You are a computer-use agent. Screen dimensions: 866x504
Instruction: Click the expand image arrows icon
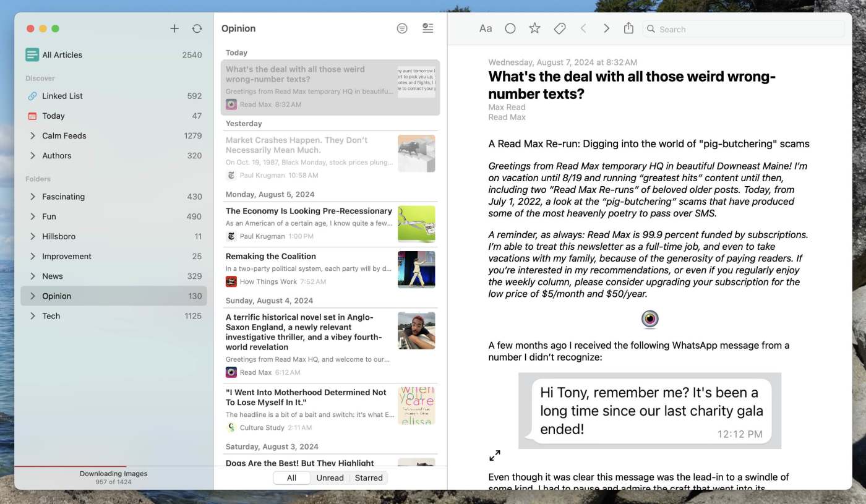coord(495,455)
